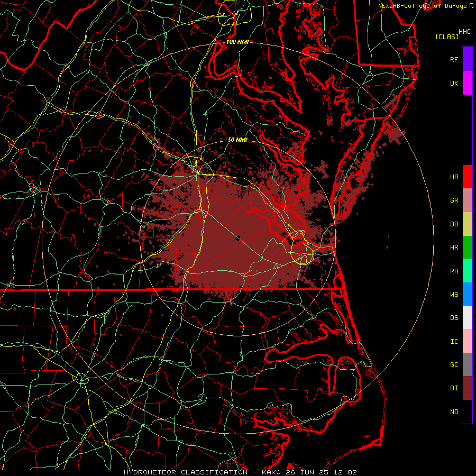
Task: Click the HR legend label
Action: [454, 248]
